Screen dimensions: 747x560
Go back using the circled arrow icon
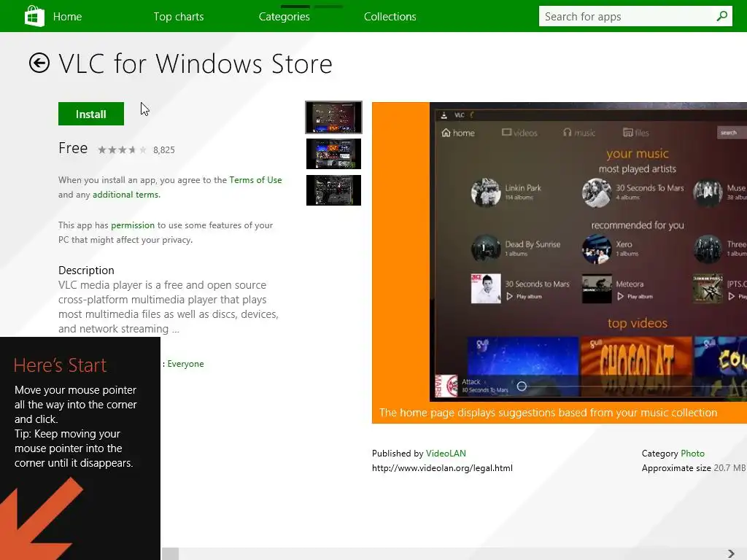tap(39, 63)
